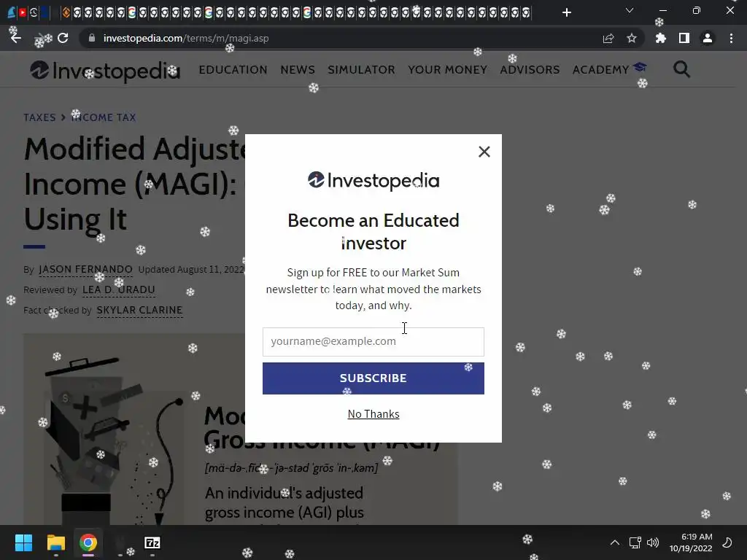Open a new tab with the plus button
Viewport: 747px width, 560px height.
click(566, 12)
